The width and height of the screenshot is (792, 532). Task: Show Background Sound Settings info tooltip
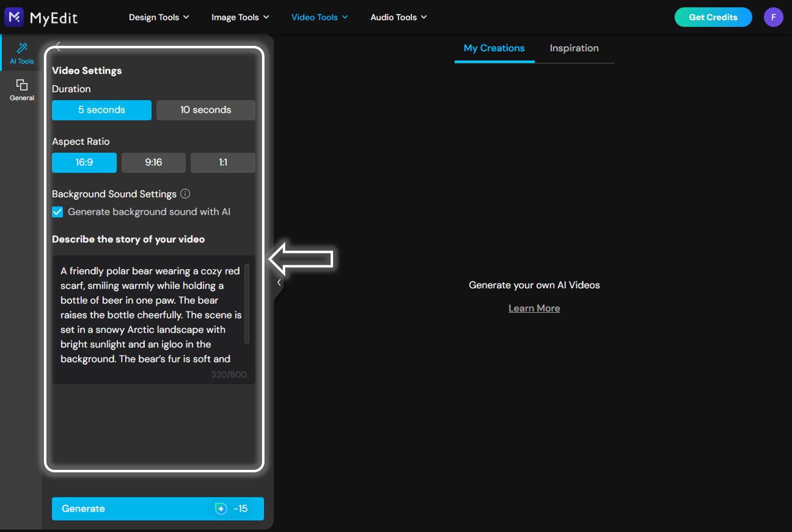click(x=185, y=194)
